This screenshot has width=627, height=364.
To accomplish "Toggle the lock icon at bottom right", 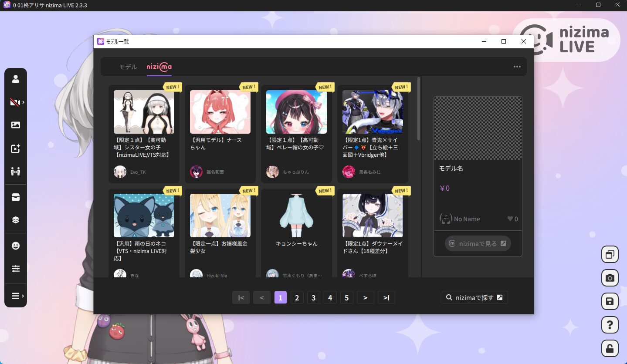I will (610, 348).
